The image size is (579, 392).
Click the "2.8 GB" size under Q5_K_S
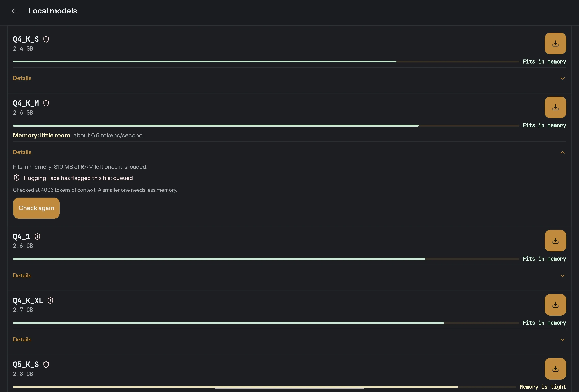pyautogui.click(x=23, y=374)
